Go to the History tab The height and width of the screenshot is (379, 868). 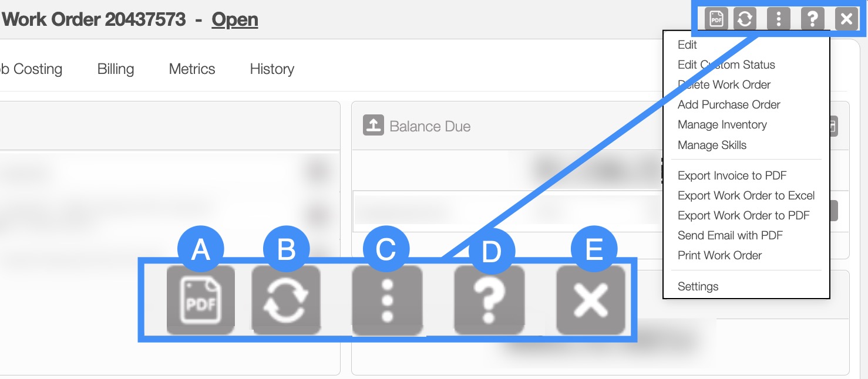point(272,69)
